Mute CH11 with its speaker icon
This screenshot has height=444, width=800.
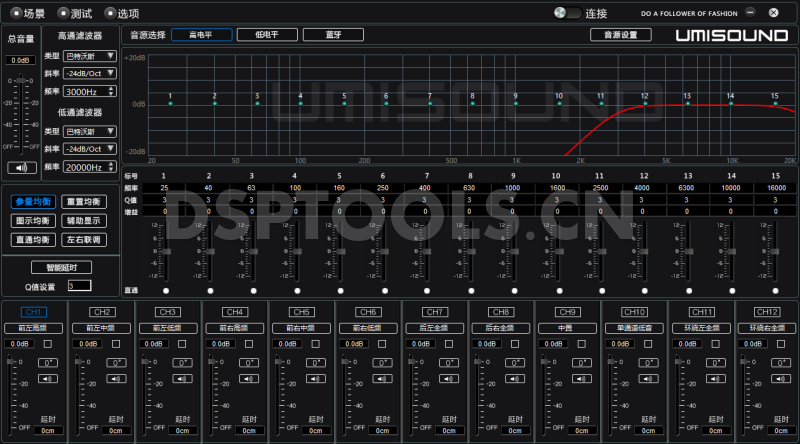[716, 379]
